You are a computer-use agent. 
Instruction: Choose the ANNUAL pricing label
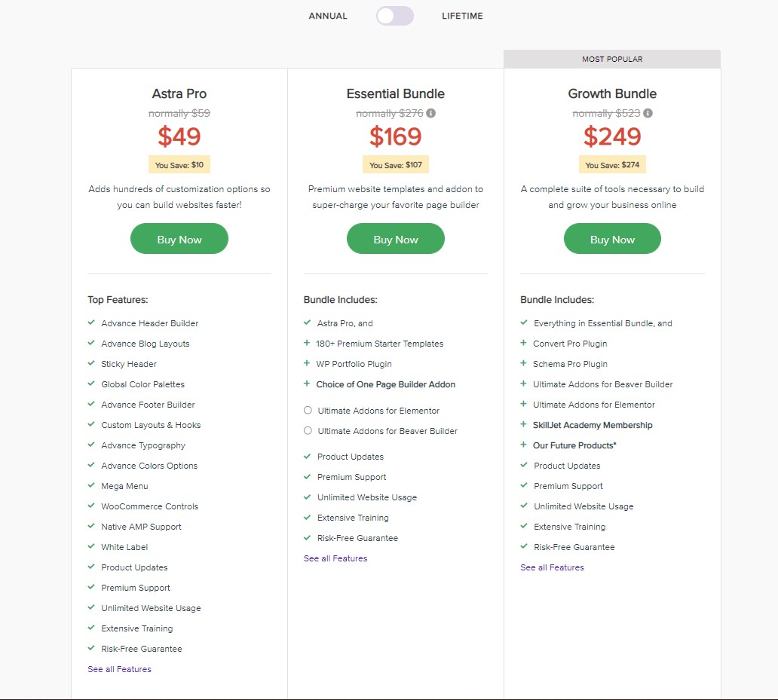point(328,16)
